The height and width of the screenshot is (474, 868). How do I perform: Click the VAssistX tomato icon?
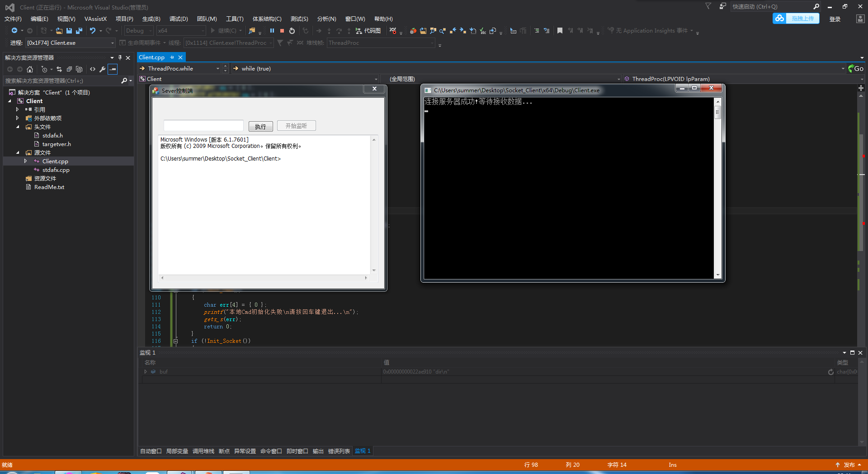(x=413, y=31)
